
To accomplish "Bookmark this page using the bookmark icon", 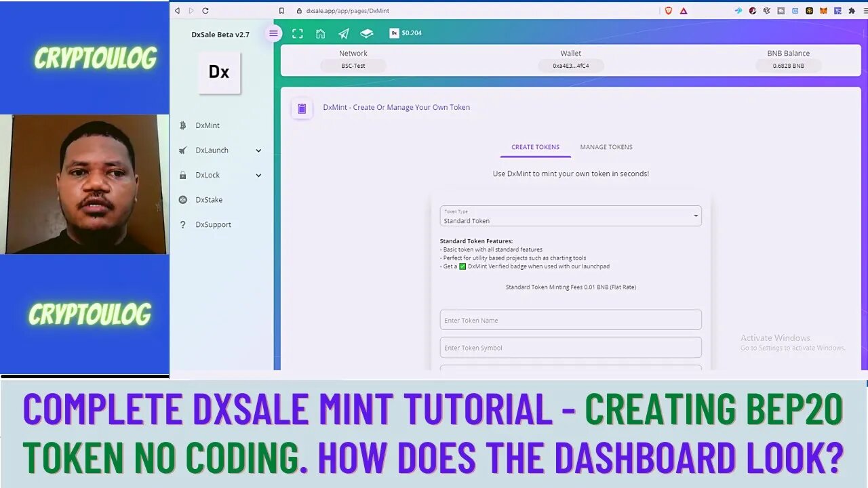I will tap(281, 11).
